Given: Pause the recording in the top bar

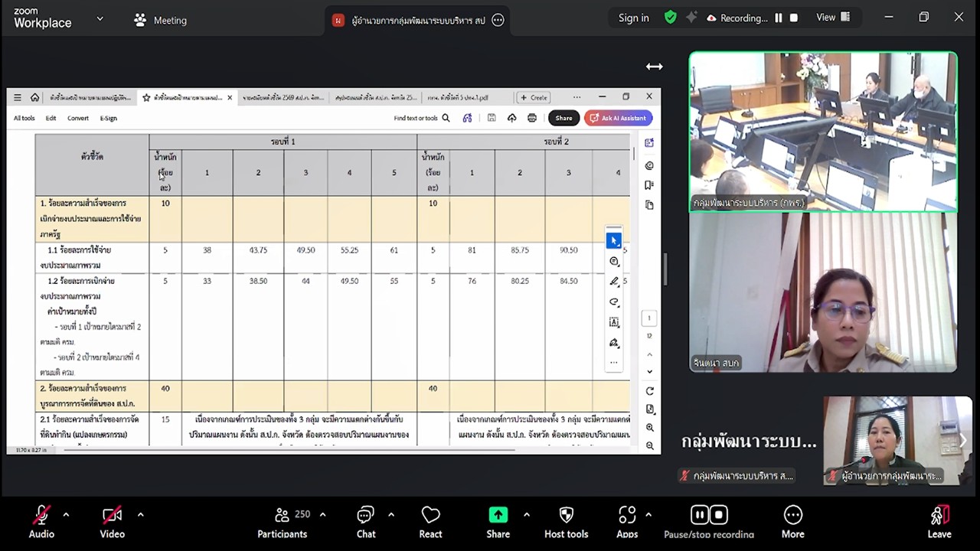Looking at the screenshot, I should click(x=779, y=18).
